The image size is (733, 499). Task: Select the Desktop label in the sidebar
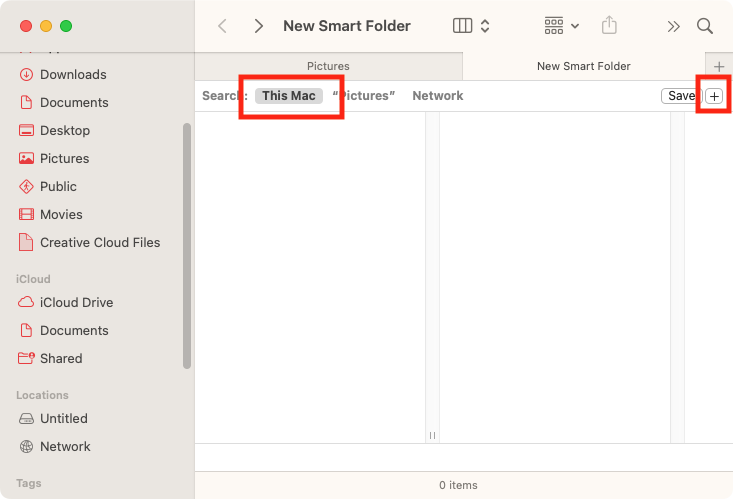[65, 130]
